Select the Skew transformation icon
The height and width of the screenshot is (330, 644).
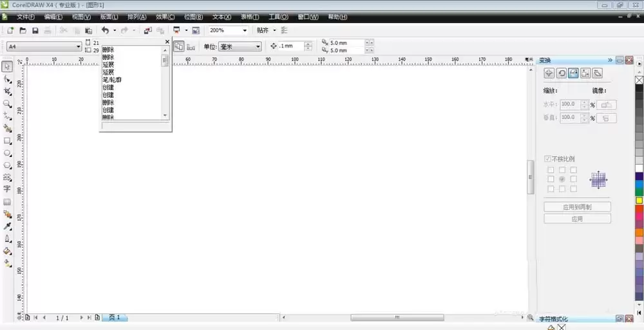coord(598,73)
